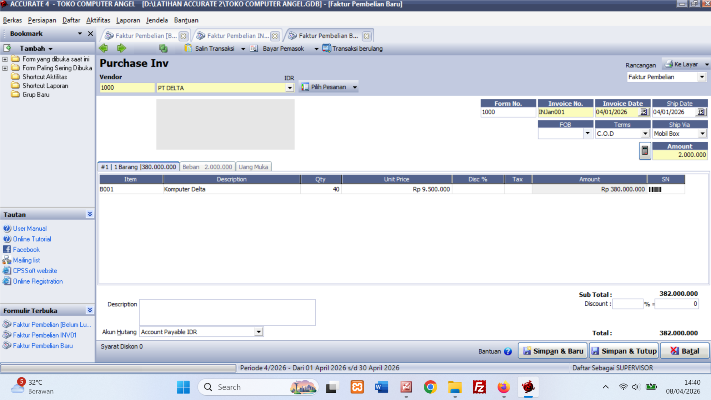Click the green refresh icon in toolbar
This screenshot has height=400, width=711.
163,48
